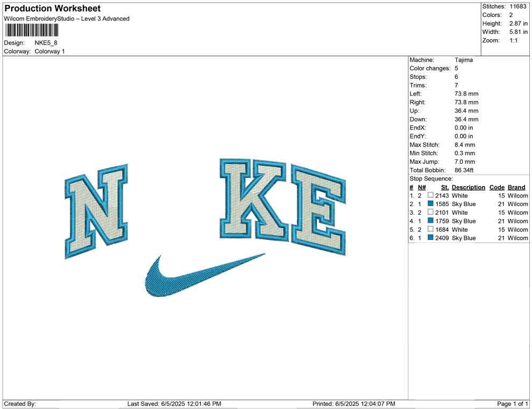Click the 'Created By:' footer label

tap(20, 404)
